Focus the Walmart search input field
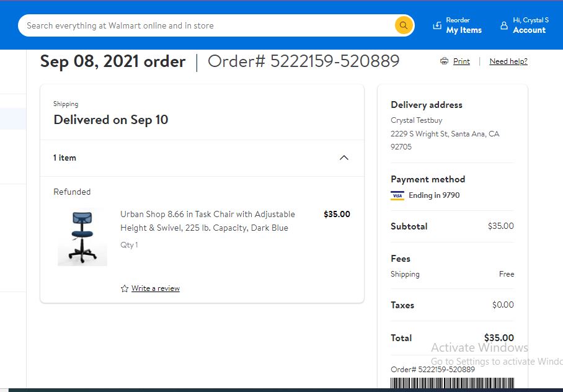563x392 pixels. pyautogui.click(x=210, y=25)
